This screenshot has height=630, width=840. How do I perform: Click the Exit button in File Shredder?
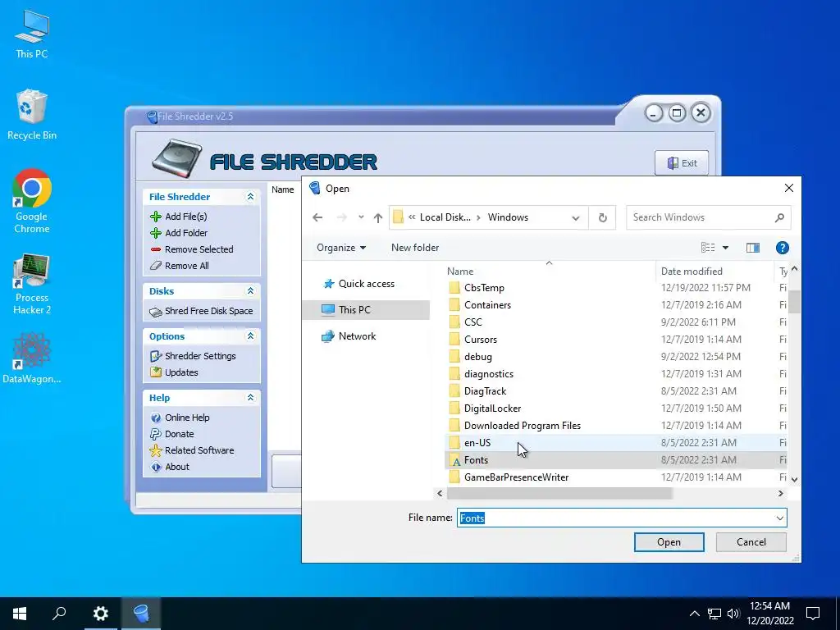click(682, 163)
